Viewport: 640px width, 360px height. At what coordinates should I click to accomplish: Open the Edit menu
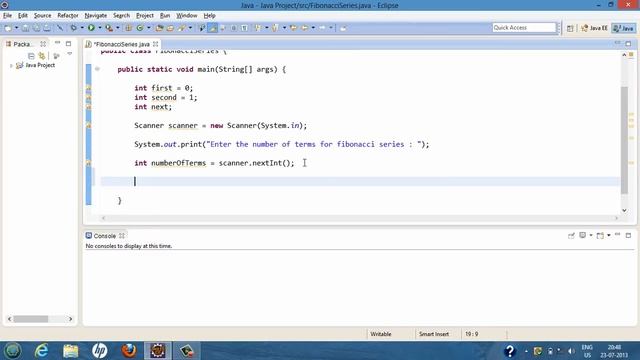23,16
